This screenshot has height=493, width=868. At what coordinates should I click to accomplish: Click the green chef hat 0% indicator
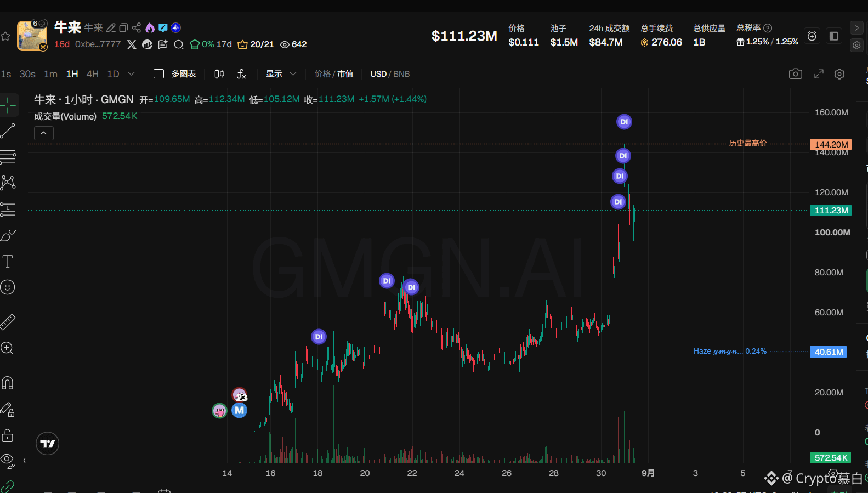(x=201, y=44)
